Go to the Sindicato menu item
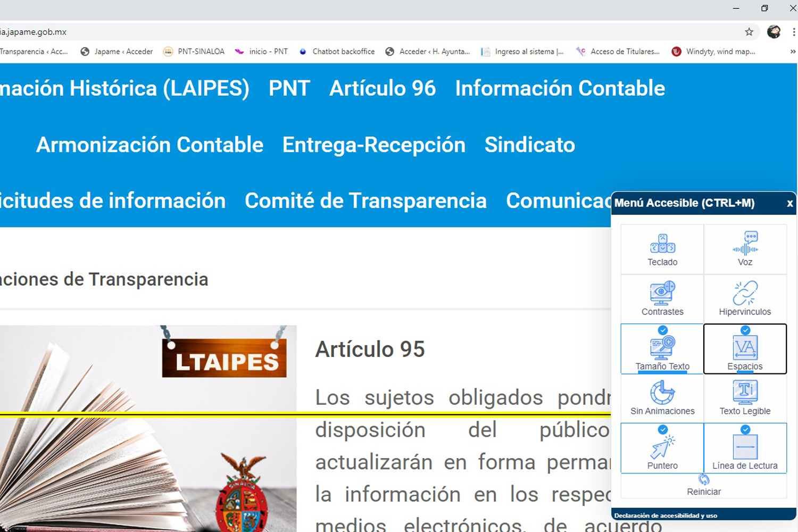 [x=529, y=145]
